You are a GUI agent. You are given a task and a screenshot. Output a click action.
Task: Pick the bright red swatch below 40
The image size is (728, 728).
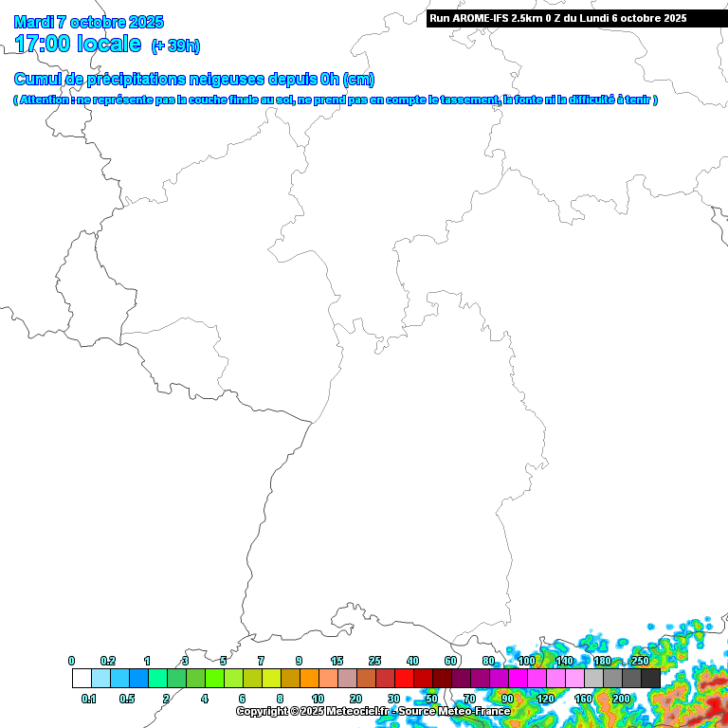tap(404, 678)
